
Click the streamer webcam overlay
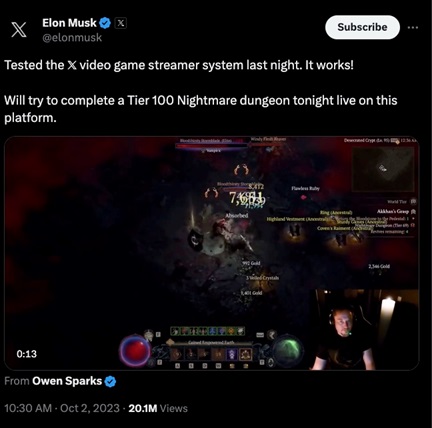pyautogui.click(x=365, y=330)
